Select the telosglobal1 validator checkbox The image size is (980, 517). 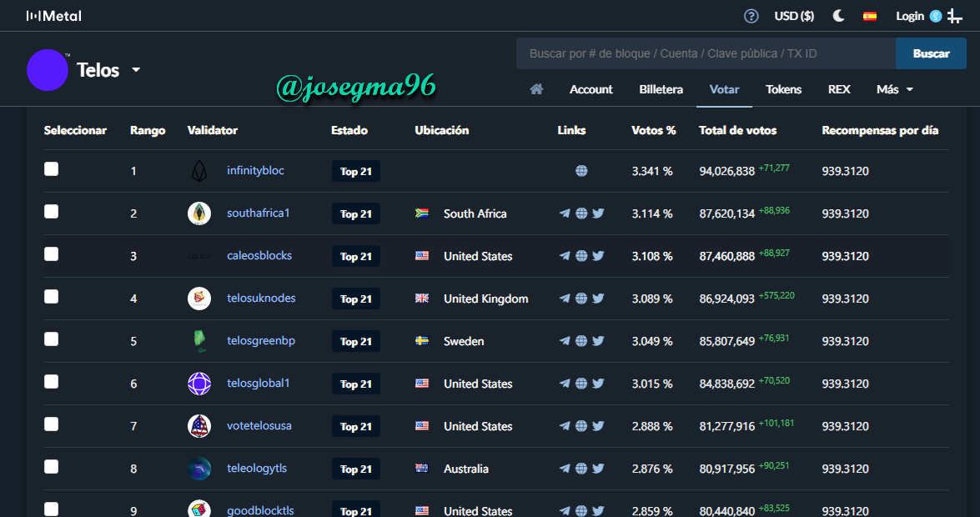[51, 382]
